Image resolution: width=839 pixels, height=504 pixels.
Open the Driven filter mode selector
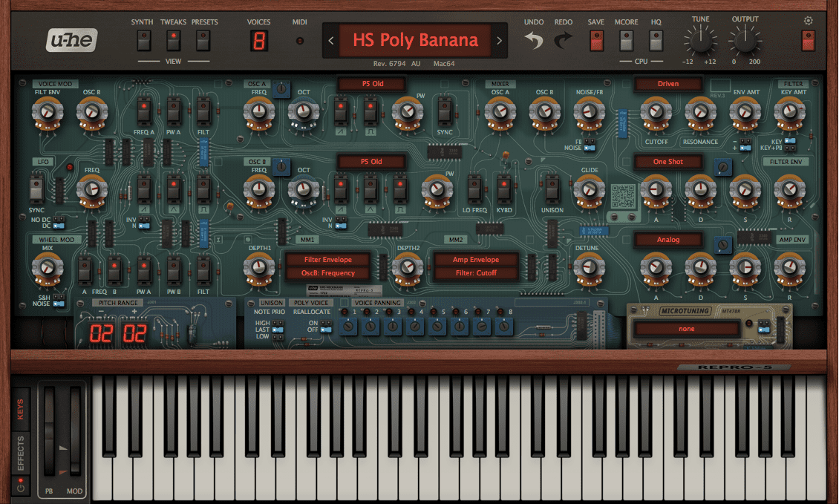[667, 84]
